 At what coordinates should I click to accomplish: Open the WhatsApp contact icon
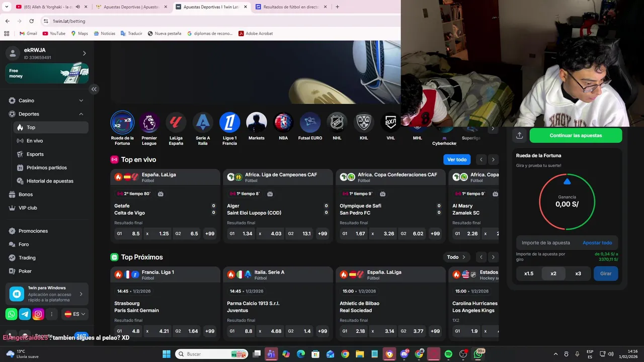click(12, 314)
